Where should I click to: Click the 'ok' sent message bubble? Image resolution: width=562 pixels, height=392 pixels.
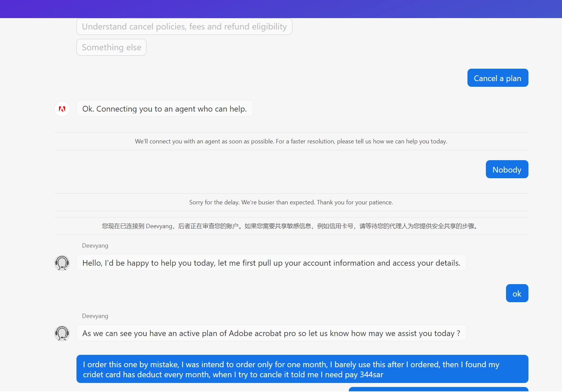tap(517, 293)
